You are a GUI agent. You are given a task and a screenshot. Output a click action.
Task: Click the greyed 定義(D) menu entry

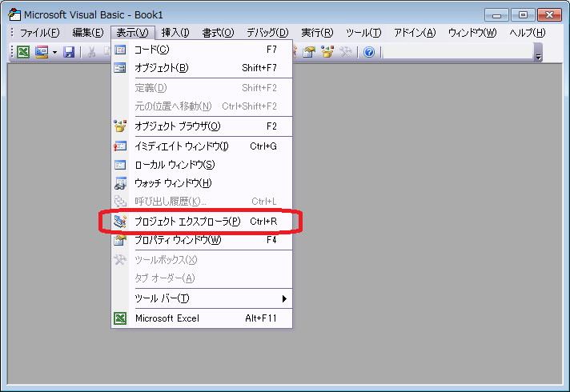(x=202, y=87)
